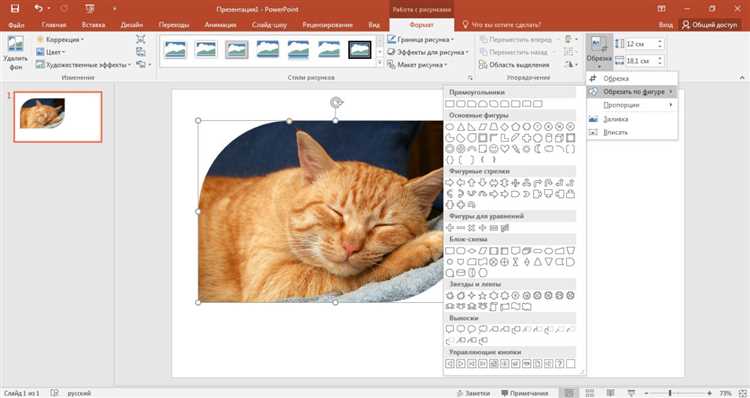Select the oval shape in Основные фигуры

tap(450, 127)
